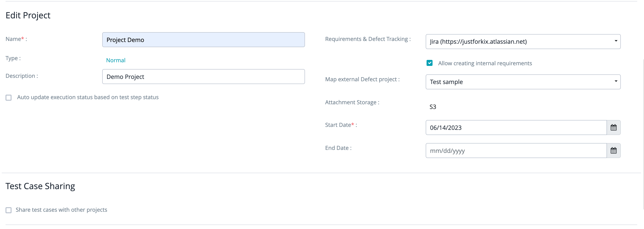This screenshot has height=229, width=644.
Task: Click the Normal project type link
Action: [115, 60]
